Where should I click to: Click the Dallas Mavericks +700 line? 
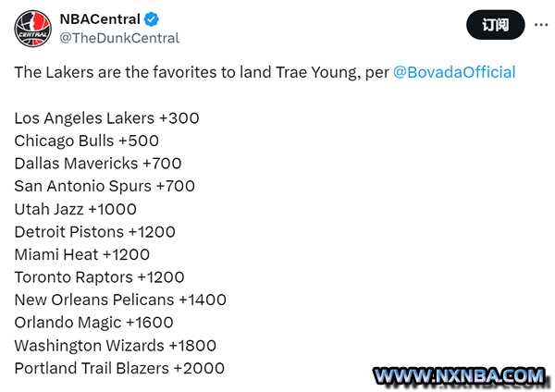click(98, 164)
